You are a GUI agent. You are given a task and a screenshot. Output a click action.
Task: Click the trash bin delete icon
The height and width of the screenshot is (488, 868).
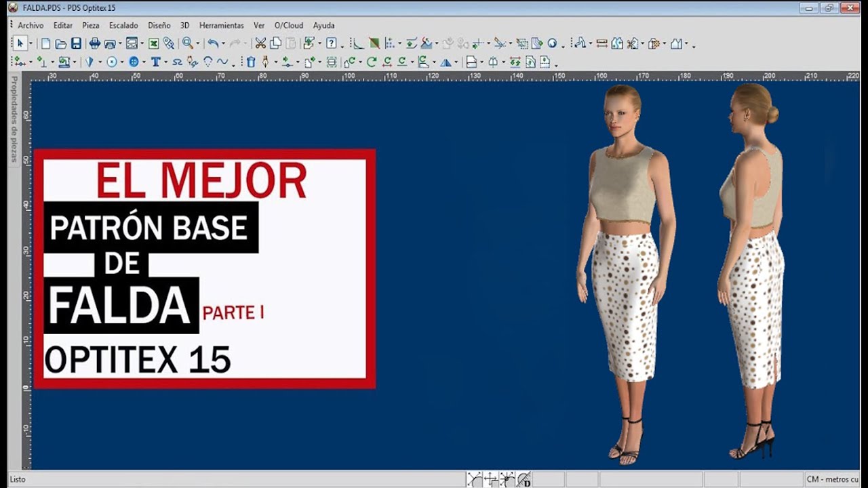click(251, 62)
